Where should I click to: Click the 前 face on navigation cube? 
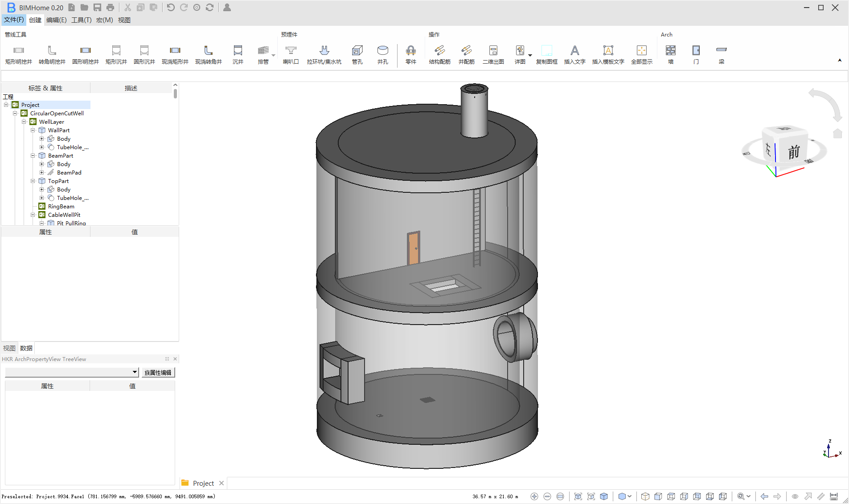click(x=793, y=152)
